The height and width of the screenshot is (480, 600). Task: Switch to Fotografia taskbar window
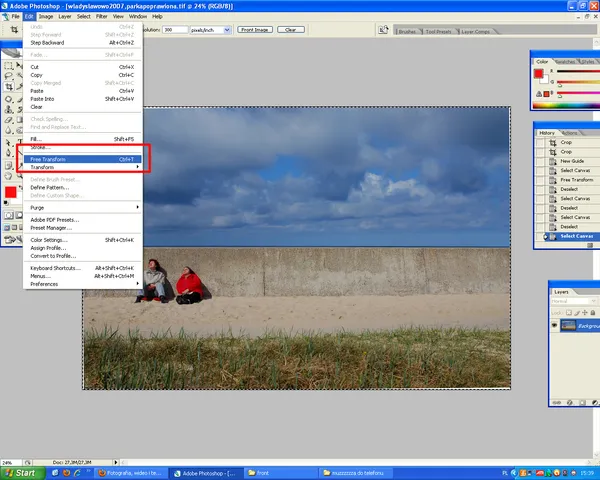(131, 473)
